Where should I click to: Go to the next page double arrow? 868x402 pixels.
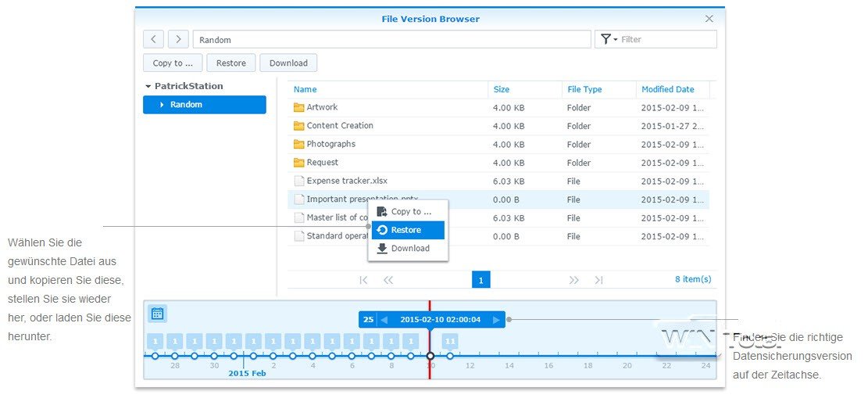[574, 280]
